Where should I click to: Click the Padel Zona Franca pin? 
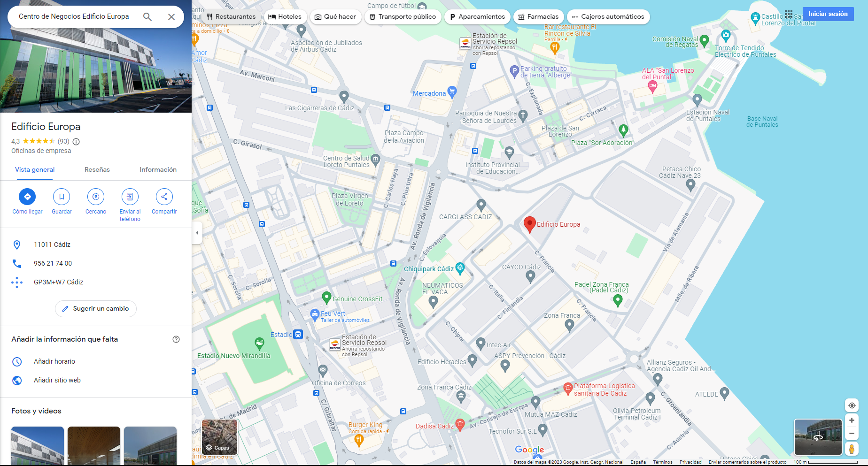pos(618,301)
